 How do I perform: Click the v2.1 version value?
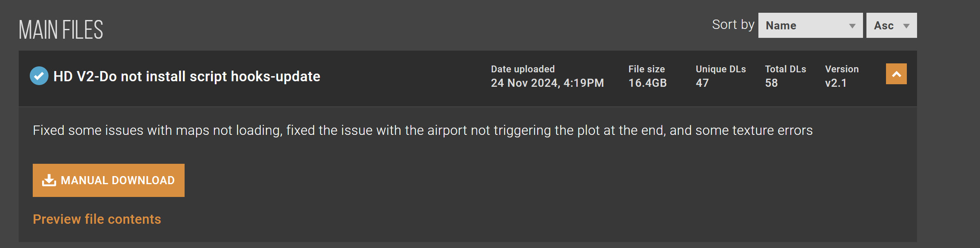pyautogui.click(x=836, y=83)
